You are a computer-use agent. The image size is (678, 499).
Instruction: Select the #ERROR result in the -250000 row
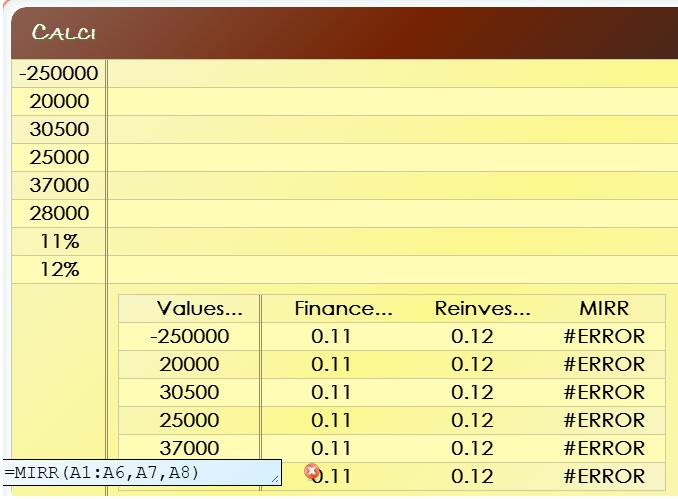click(x=604, y=337)
